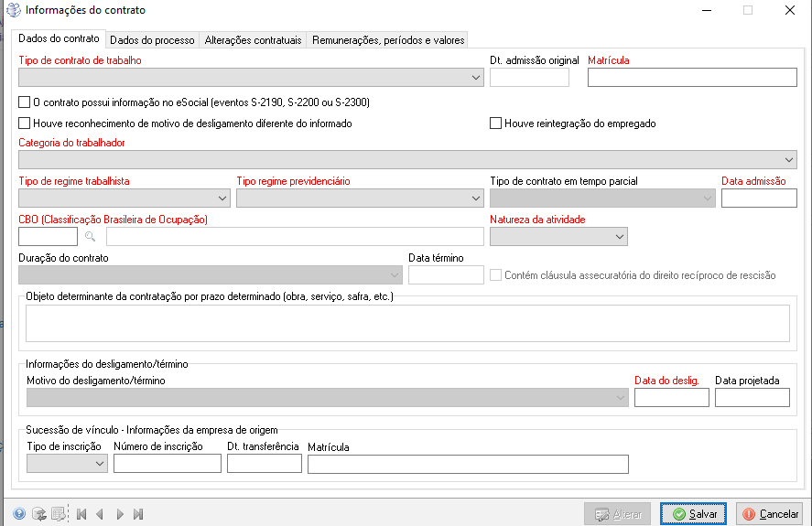Image resolution: width=812 pixels, height=526 pixels.
Task: Tick 'Houve reintegração do empregado' checkbox
Action: (x=496, y=123)
